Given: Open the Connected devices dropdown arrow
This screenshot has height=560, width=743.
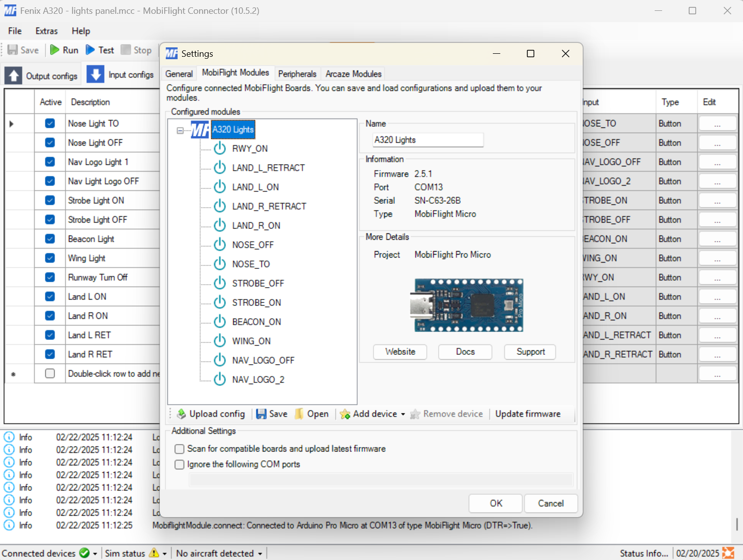Looking at the screenshot, I should click(x=95, y=554).
